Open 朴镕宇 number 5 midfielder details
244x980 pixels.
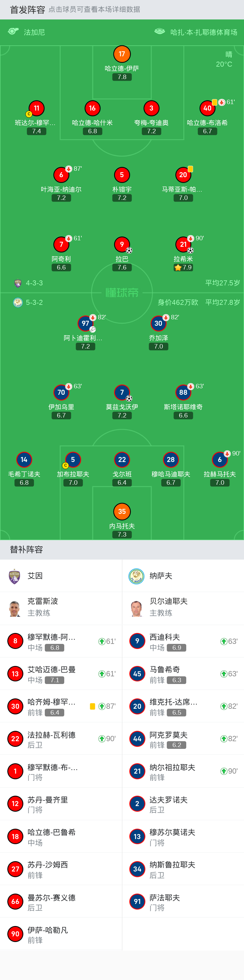coord(122,175)
